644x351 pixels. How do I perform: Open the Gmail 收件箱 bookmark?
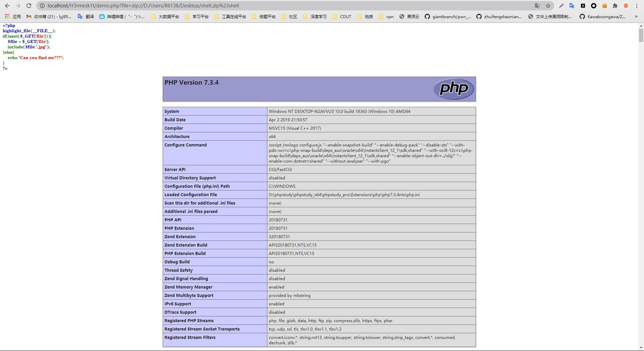[x=49, y=16]
